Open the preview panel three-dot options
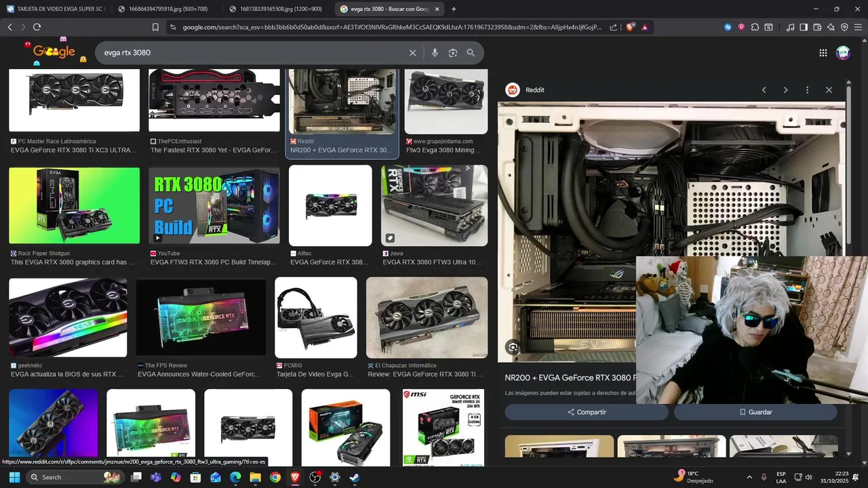 (x=807, y=89)
